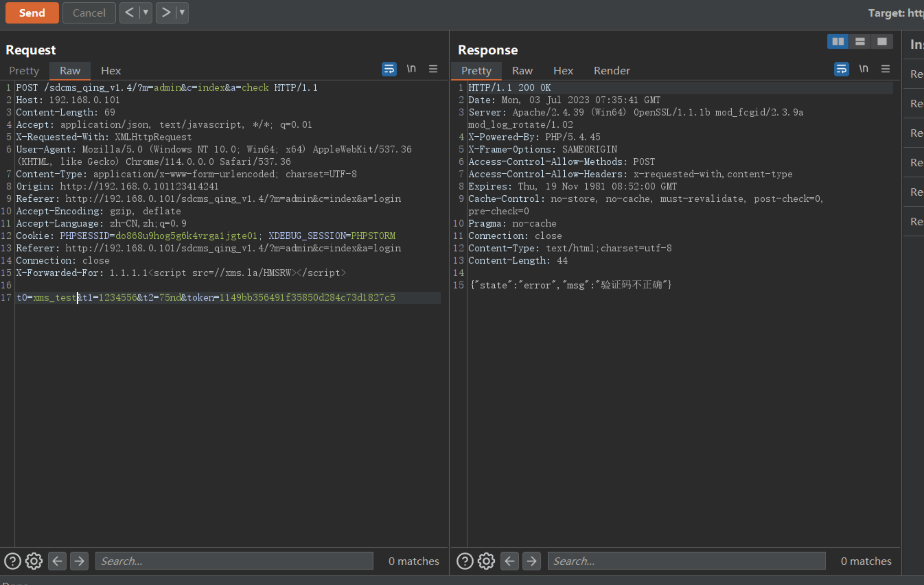
Task: Click the Pragma: no-cache response line
Action: point(512,224)
